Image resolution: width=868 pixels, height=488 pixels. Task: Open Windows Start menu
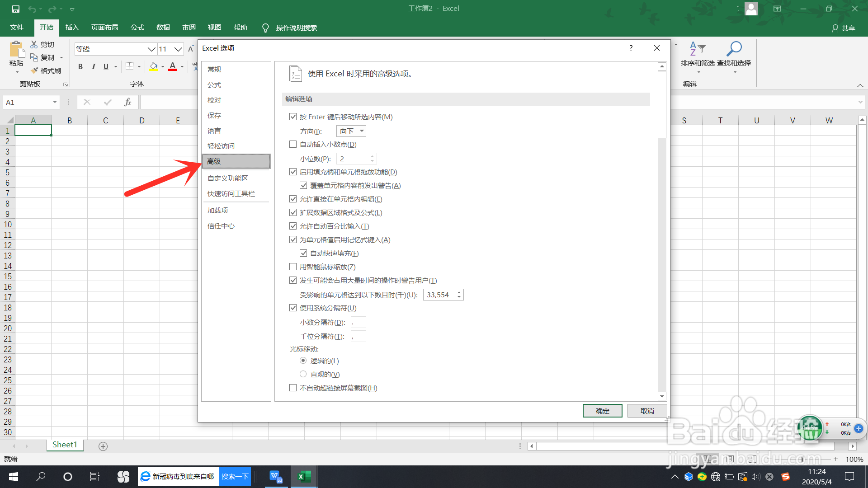click(14, 477)
